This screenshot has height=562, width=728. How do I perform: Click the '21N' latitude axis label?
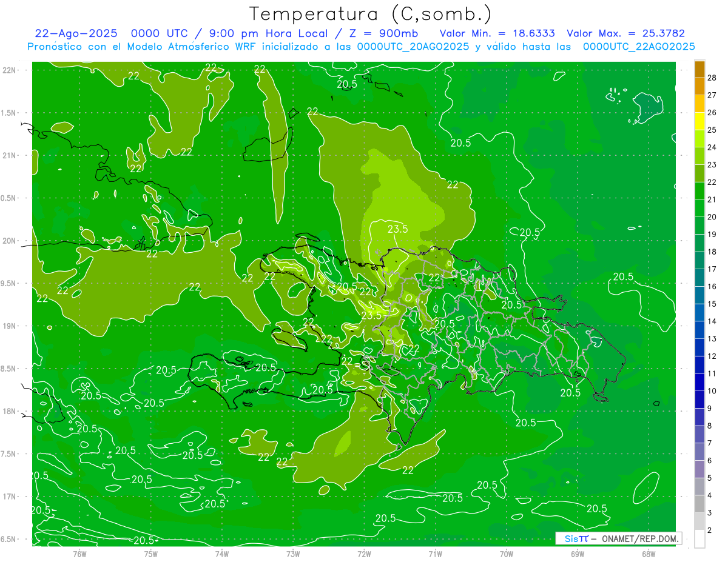point(9,155)
